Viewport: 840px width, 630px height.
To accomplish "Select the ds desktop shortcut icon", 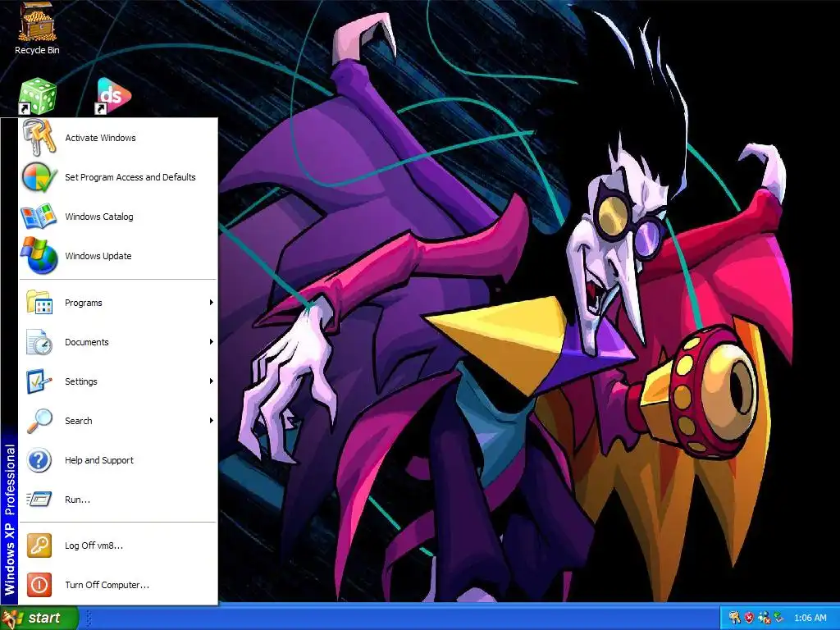I will (x=113, y=96).
